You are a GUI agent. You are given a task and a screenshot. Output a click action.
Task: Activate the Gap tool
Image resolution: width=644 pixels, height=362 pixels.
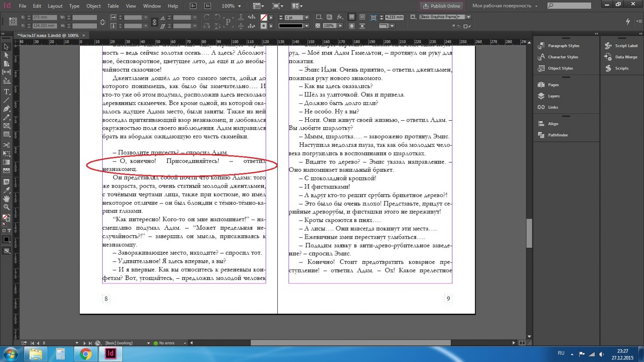tap(6, 72)
